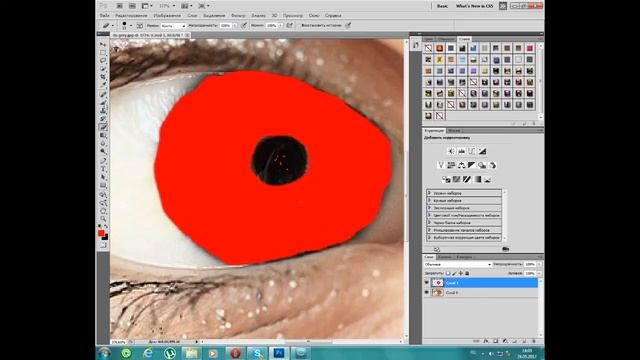
Task: Add Channel Mixer adjustment icon
Action: tap(492, 165)
